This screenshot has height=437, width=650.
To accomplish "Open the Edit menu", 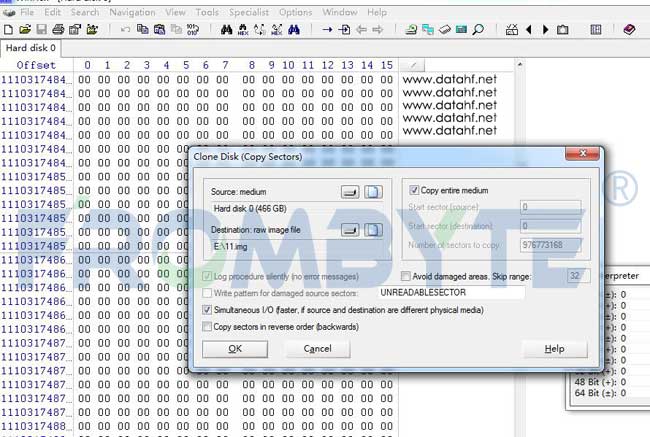I will (x=53, y=12).
